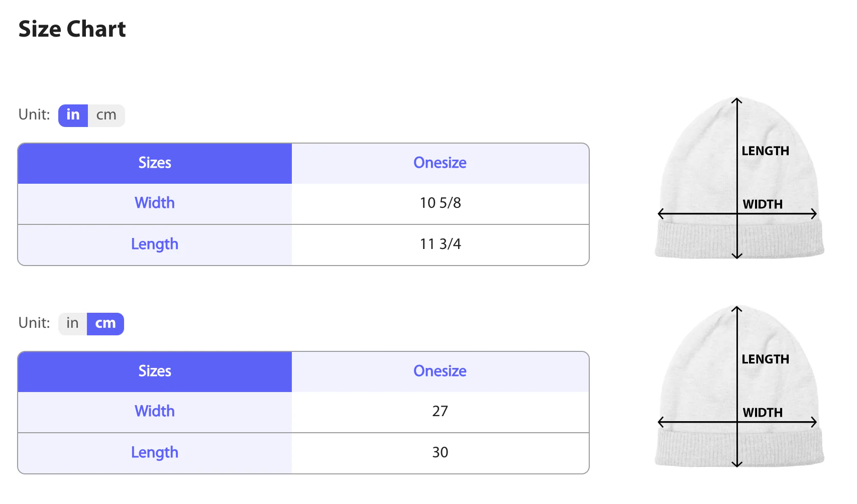
Task: Click the "Size Chart" heading
Action: [x=72, y=29]
